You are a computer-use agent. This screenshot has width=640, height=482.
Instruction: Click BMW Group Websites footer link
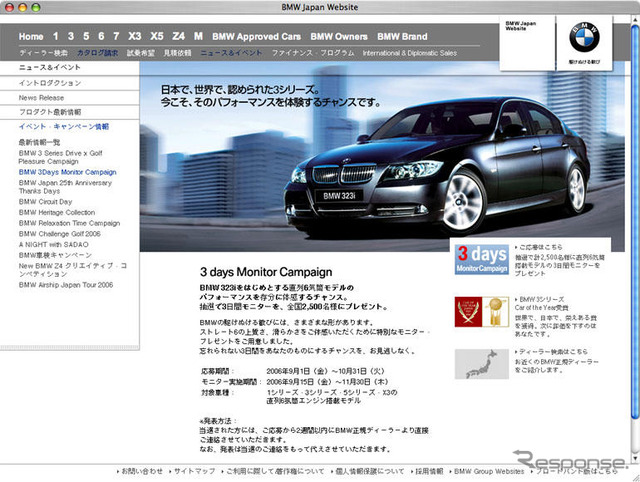tap(487, 471)
